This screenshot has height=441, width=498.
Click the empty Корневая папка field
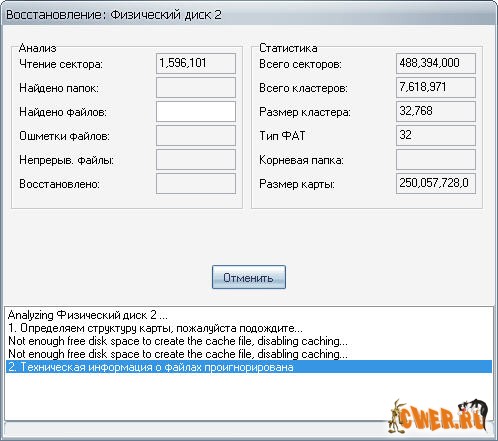(x=436, y=159)
